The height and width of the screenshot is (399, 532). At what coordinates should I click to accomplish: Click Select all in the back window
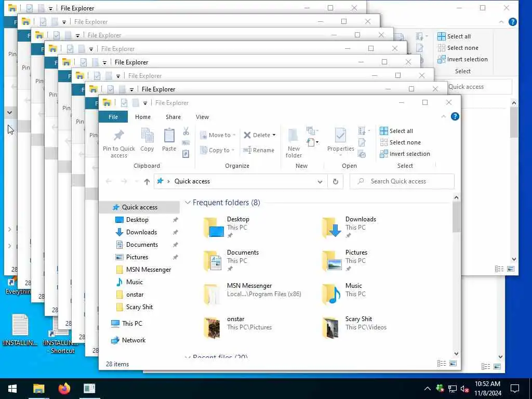coord(454,36)
